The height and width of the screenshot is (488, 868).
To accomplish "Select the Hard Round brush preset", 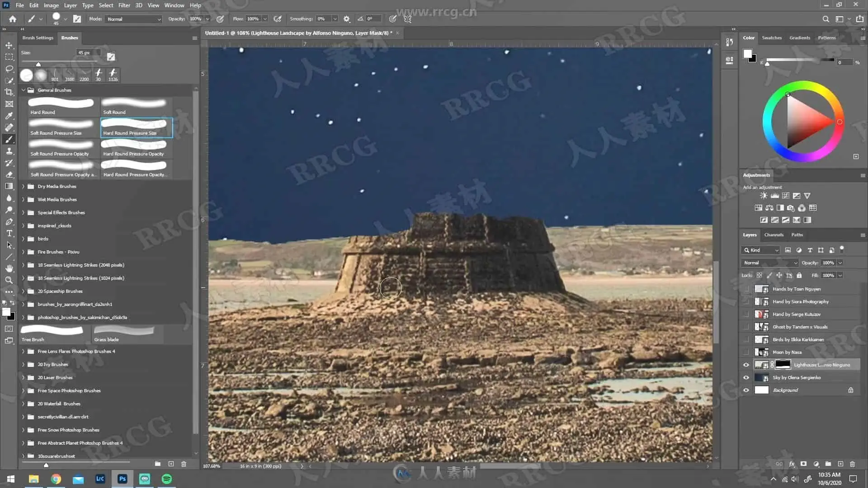I will tap(61, 107).
